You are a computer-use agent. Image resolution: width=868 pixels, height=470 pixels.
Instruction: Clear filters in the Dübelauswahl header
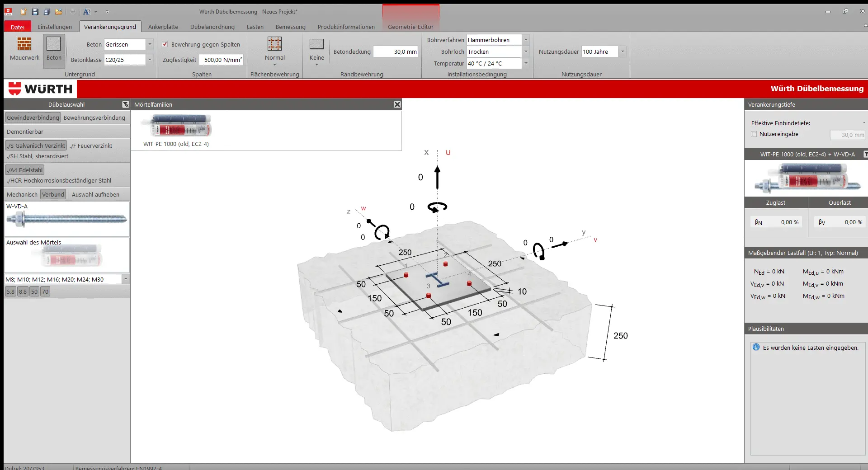(126, 104)
